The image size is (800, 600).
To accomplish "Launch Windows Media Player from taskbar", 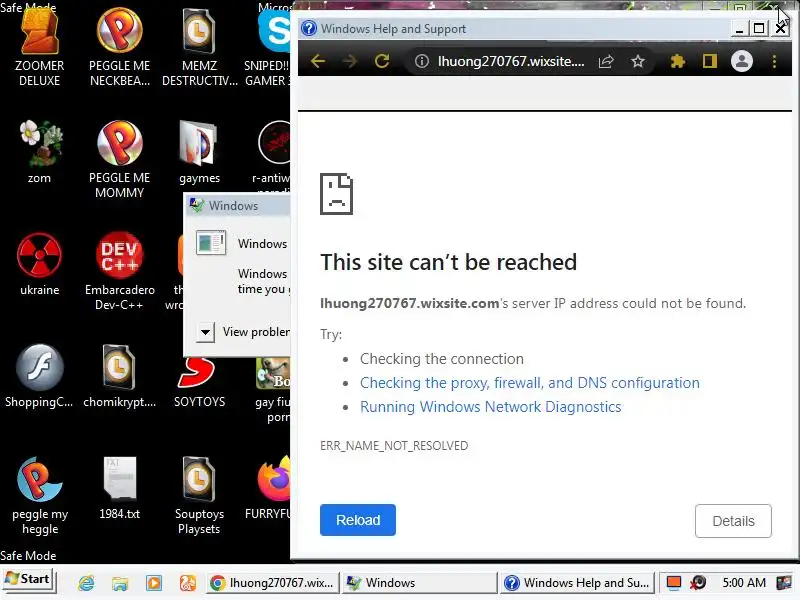I will pos(154,583).
